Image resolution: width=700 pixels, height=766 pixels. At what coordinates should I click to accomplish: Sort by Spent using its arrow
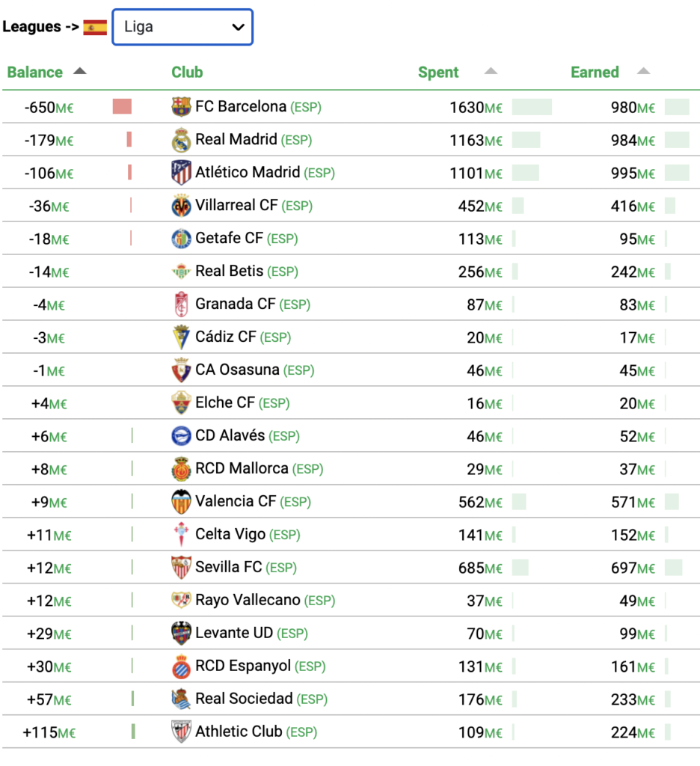(x=491, y=71)
